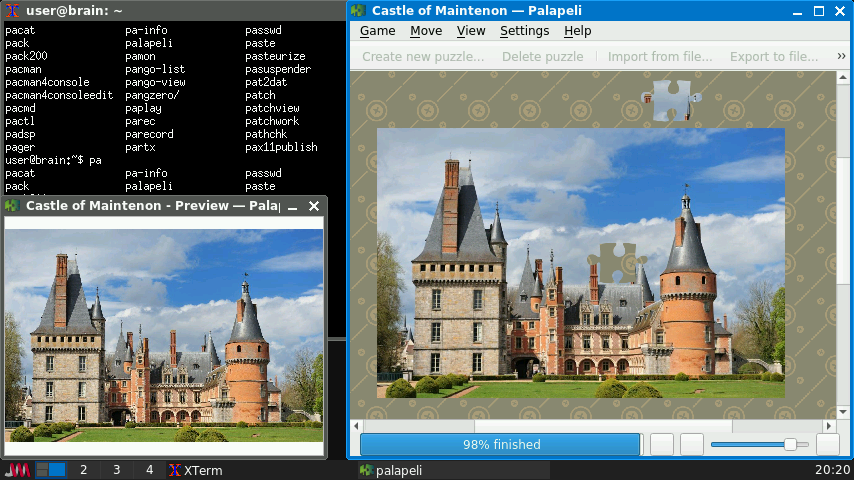
Task: Click the Preview window title bar icon
Action: pos(12,205)
